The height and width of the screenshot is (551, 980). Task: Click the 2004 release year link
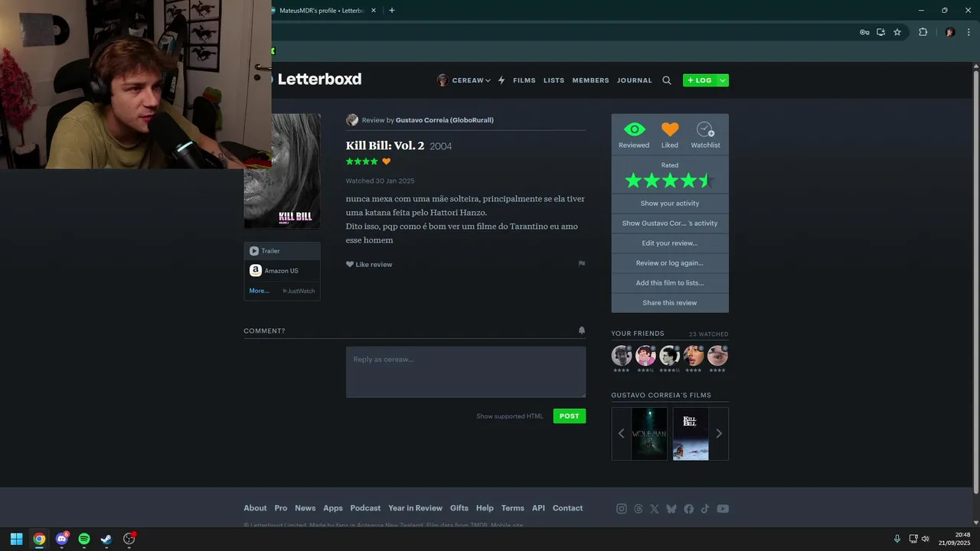point(441,146)
